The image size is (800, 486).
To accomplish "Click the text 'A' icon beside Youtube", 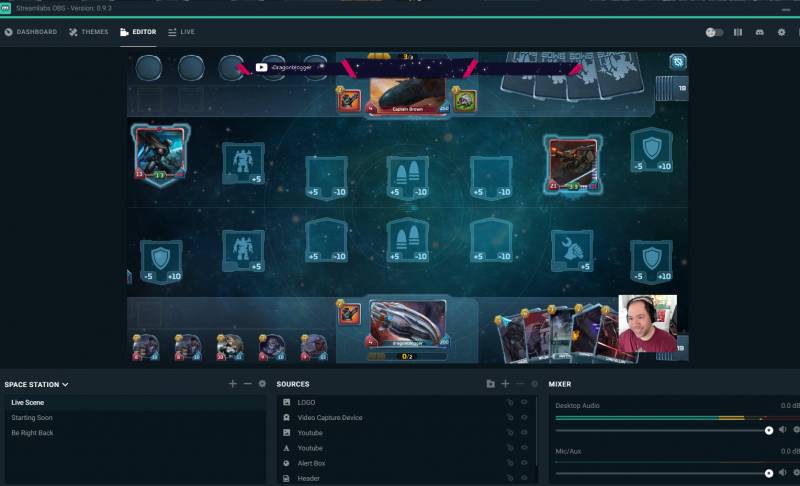I will coord(286,448).
